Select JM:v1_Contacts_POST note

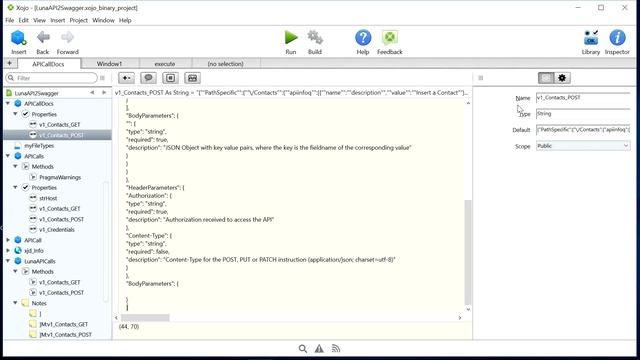tap(65, 334)
